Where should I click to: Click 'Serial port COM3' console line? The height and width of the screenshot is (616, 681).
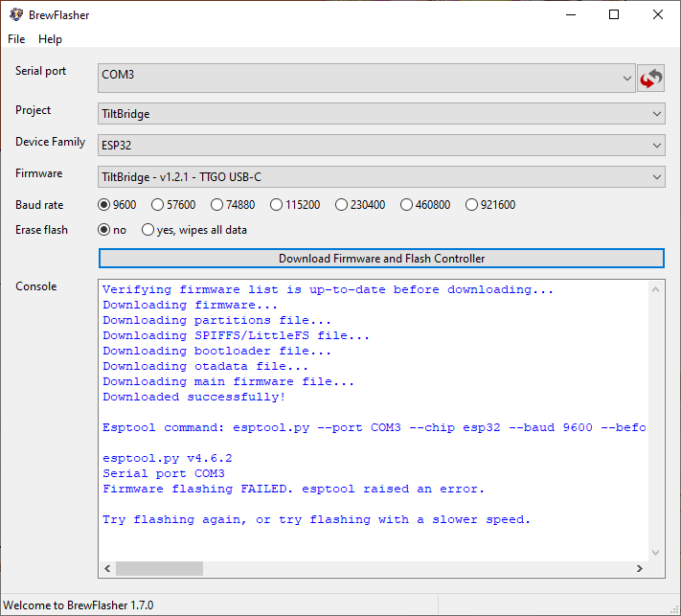click(x=163, y=473)
